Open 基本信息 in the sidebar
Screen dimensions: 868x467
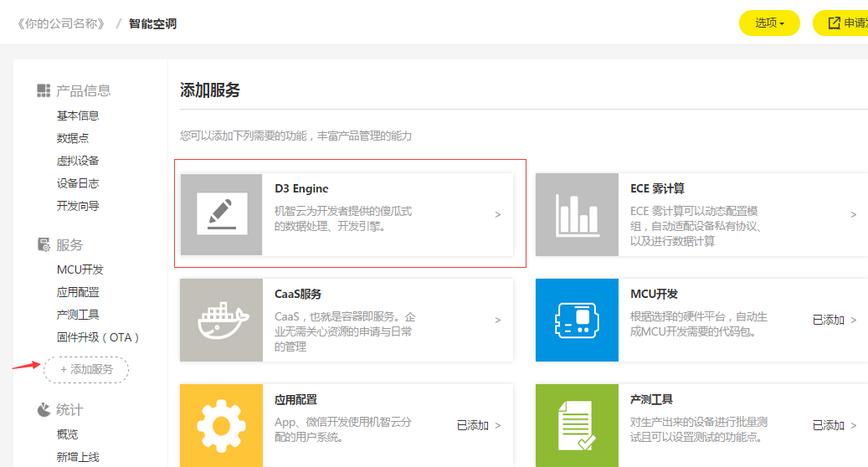click(x=78, y=115)
